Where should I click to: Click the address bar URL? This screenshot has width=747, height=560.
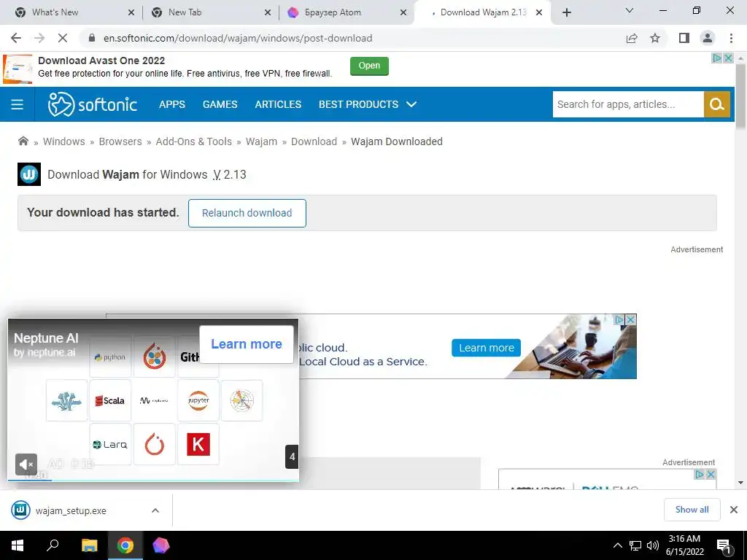click(238, 38)
